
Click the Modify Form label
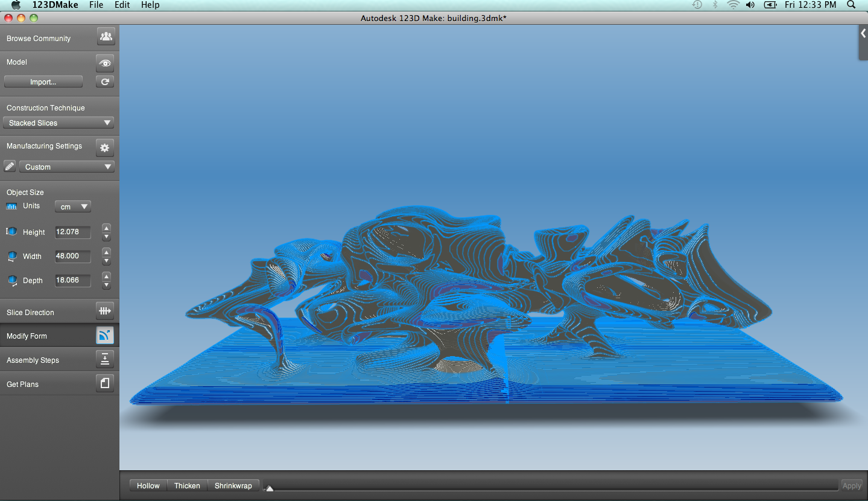point(27,336)
